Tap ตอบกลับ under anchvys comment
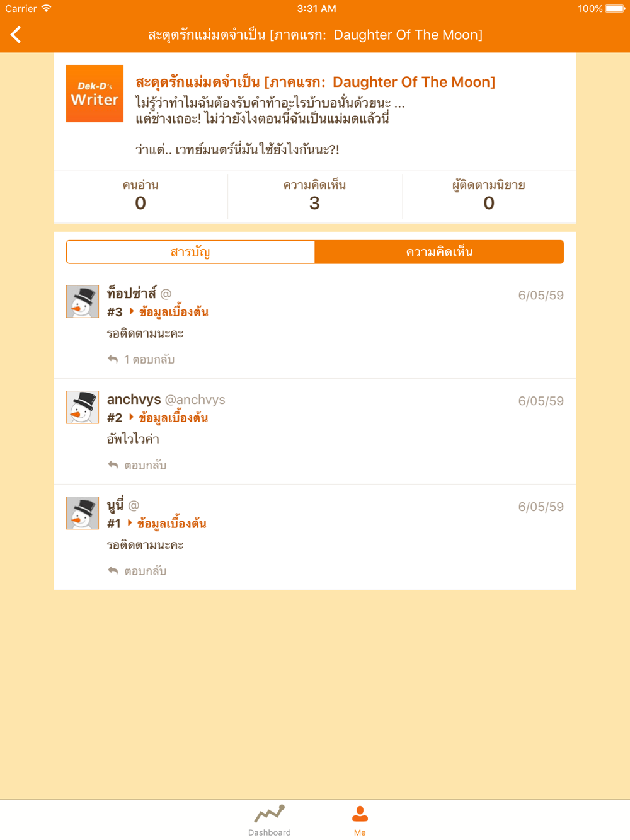This screenshot has height=840, width=630. point(145,465)
